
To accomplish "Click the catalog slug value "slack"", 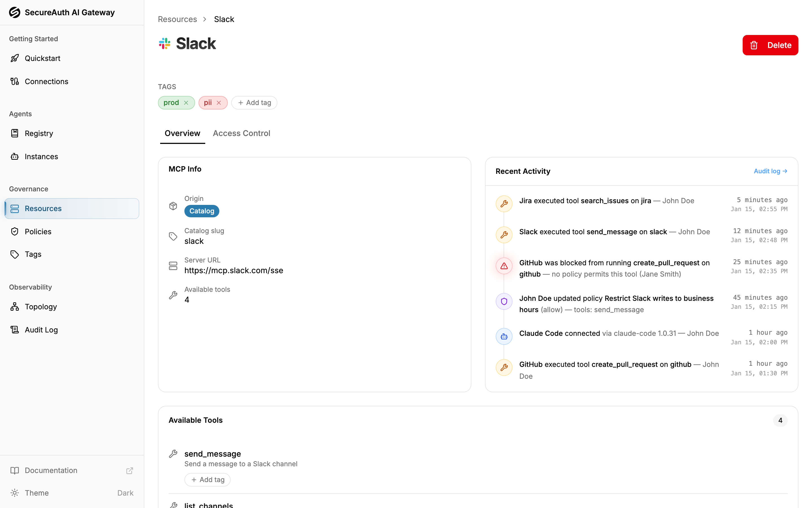I will [194, 241].
